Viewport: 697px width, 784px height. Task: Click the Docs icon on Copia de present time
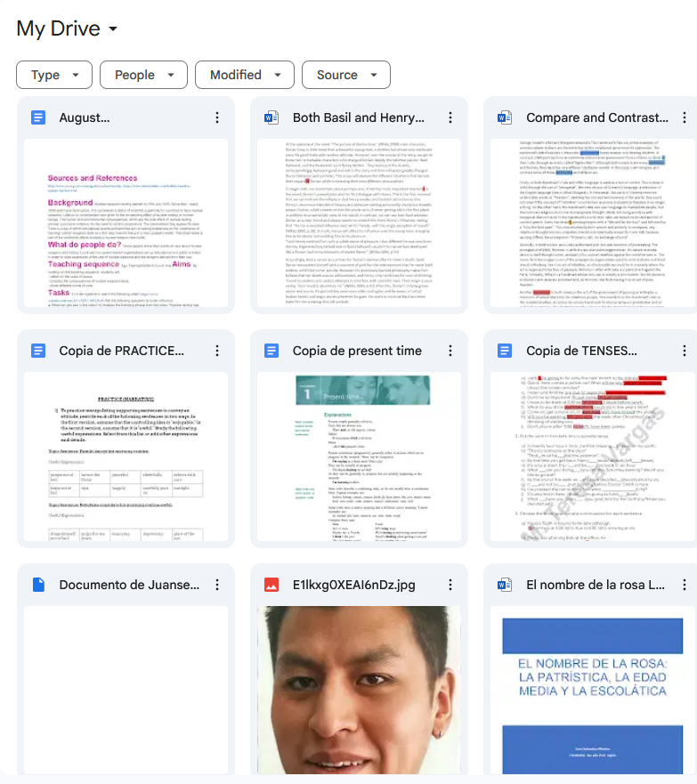click(272, 351)
